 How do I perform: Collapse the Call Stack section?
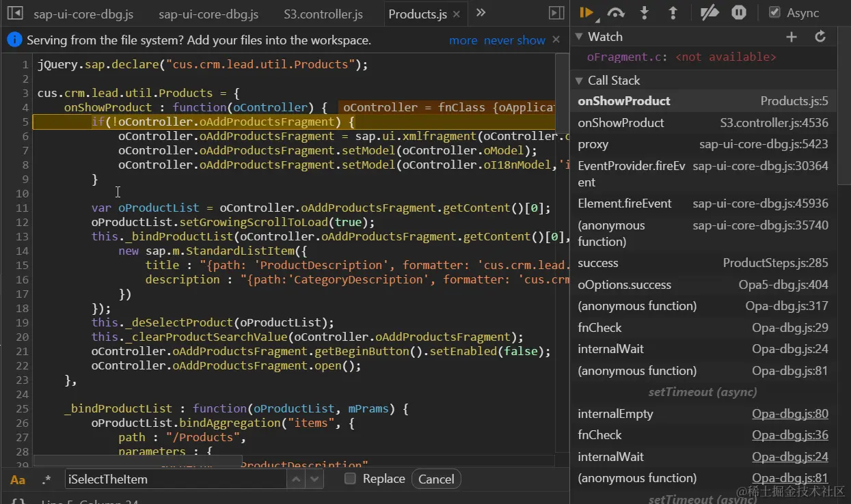579,81
